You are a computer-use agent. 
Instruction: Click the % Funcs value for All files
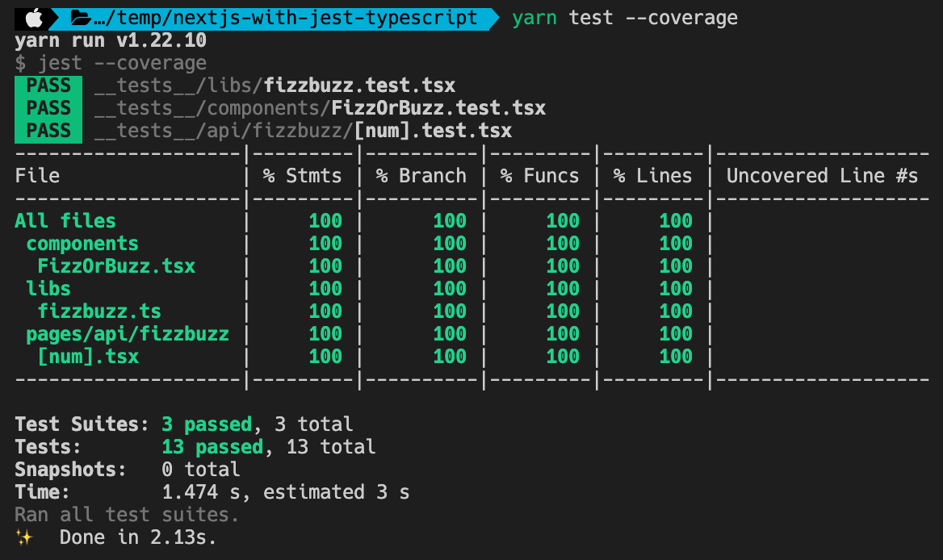[x=563, y=221]
